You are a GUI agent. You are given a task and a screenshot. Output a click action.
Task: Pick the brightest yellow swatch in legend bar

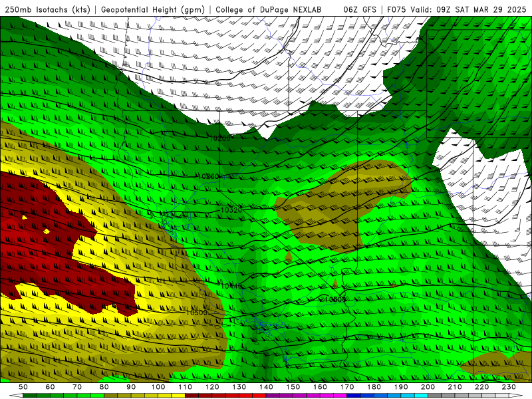pos(178,395)
